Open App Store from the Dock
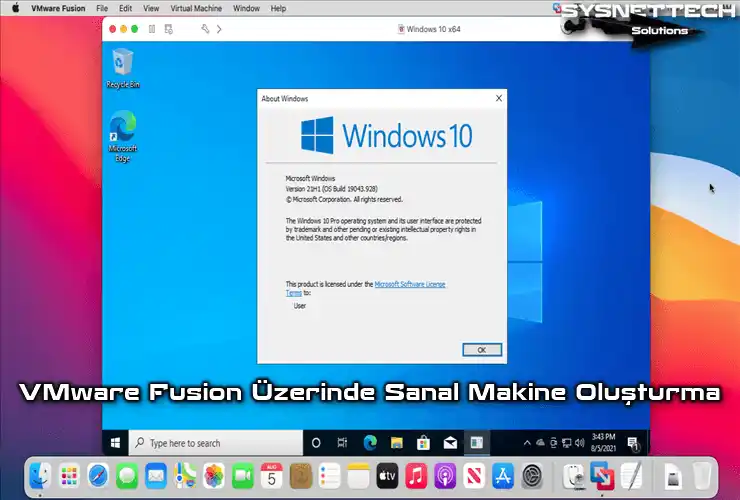This screenshot has width=740, height=500. 503,476
